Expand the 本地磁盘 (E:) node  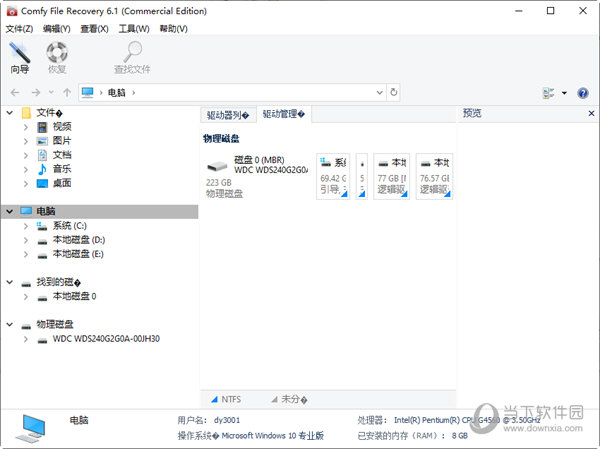(26, 254)
